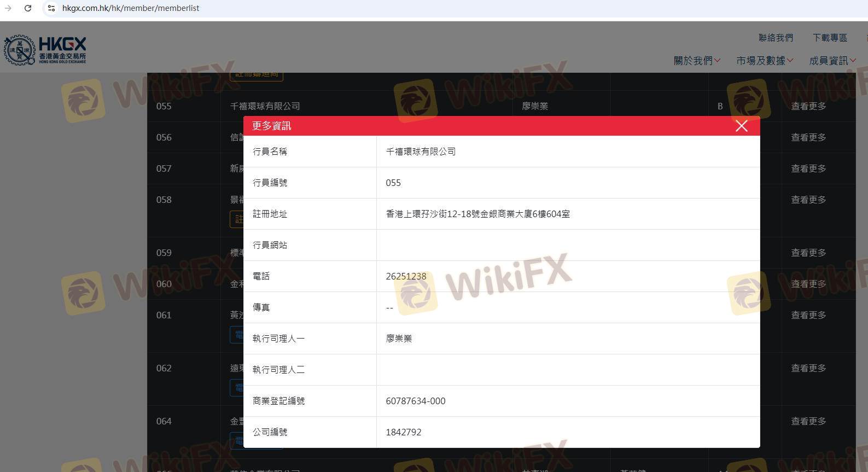Screen dimensions: 868x472
Task: Click phone number 26251238 in dialog
Action: coord(406,276)
